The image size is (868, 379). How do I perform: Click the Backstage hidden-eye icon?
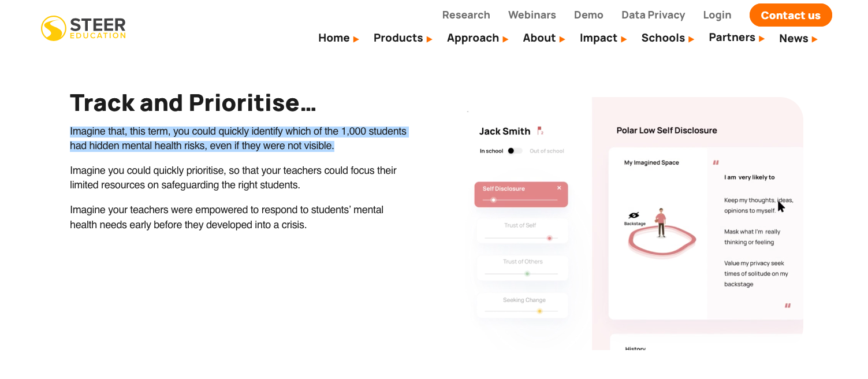[634, 215]
